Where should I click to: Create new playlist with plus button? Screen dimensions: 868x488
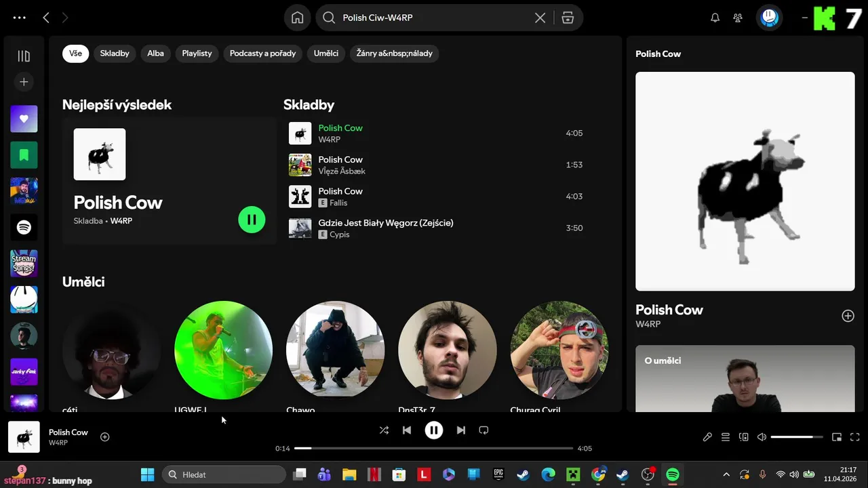click(24, 82)
